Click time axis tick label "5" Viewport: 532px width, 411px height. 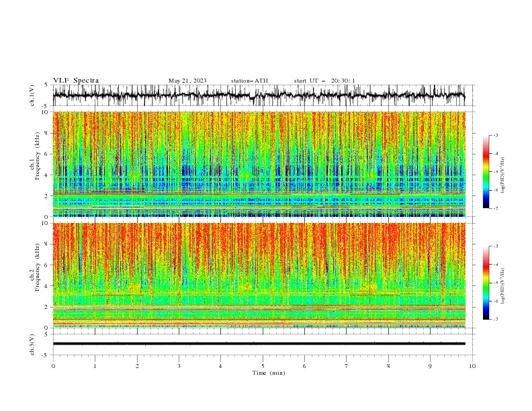click(263, 366)
